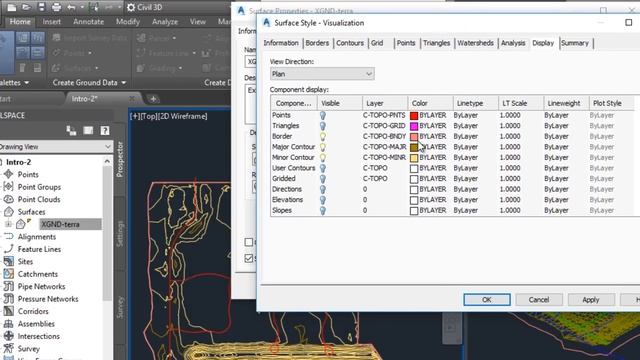Image resolution: width=640 pixels, height=360 pixels.
Task: Check the checked box in Surface Properties dialog
Action: click(x=249, y=258)
